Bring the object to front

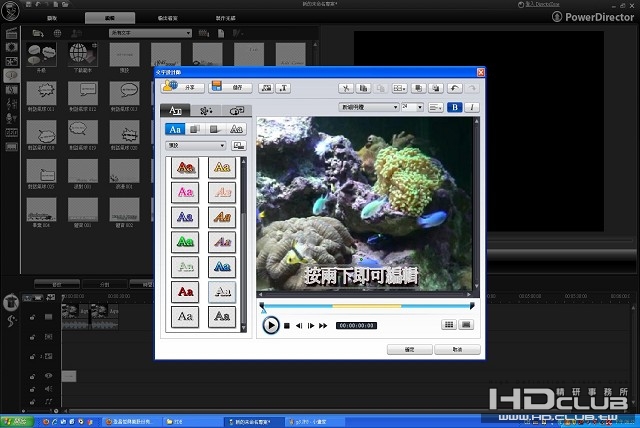pos(418,88)
